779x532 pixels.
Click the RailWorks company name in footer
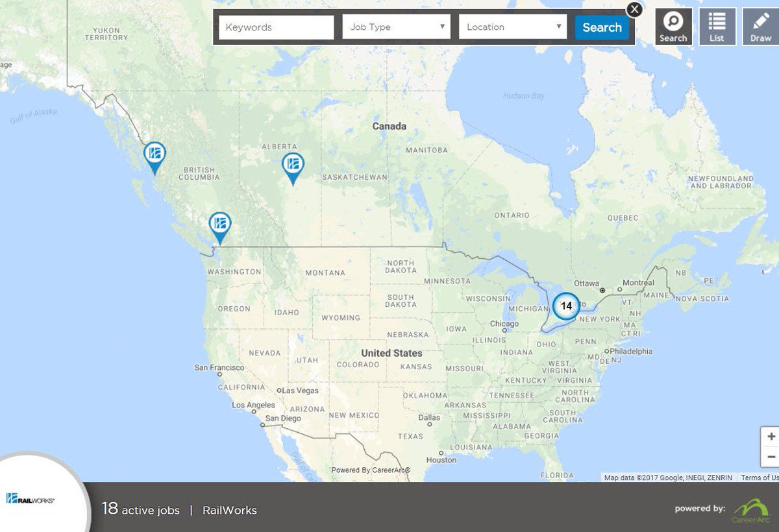pyautogui.click(x=230, y=511)
